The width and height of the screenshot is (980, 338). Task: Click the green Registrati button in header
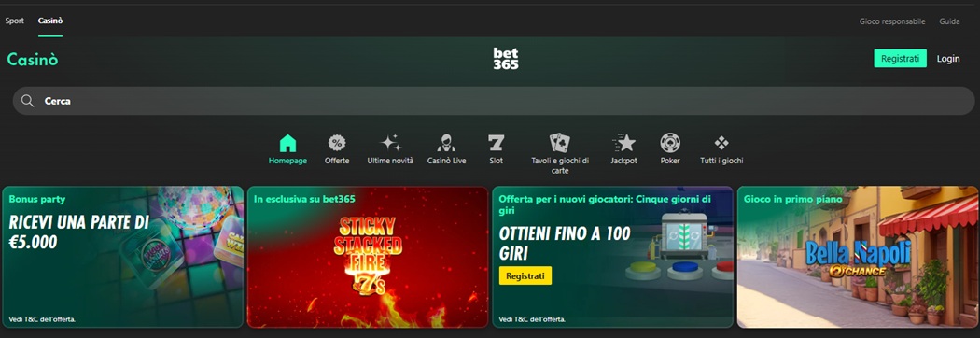point(900,58)
